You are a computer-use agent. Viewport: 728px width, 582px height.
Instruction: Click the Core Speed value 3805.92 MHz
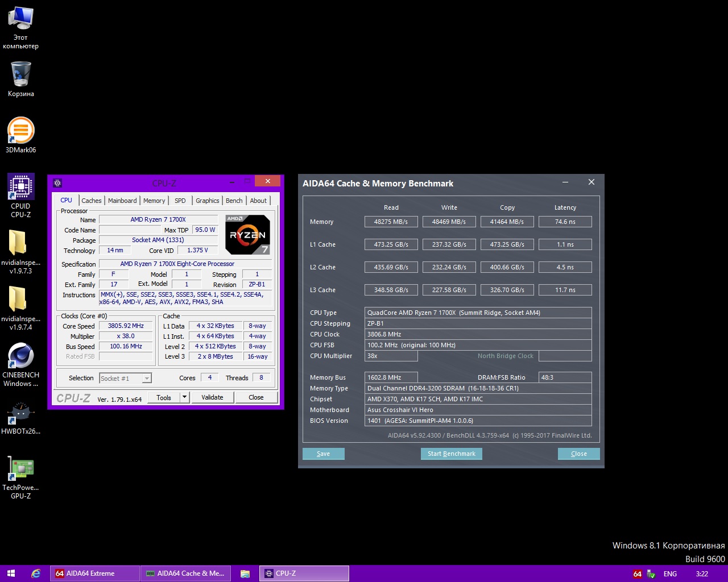pyautogui.click(x=126, y=326)
